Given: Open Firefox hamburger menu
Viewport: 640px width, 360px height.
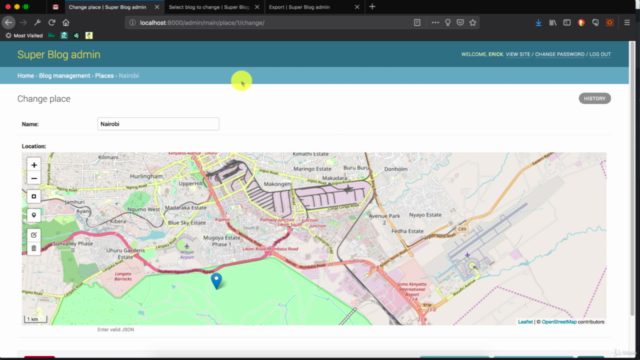Looking at the screenshot, I should (x=627, y=23).
